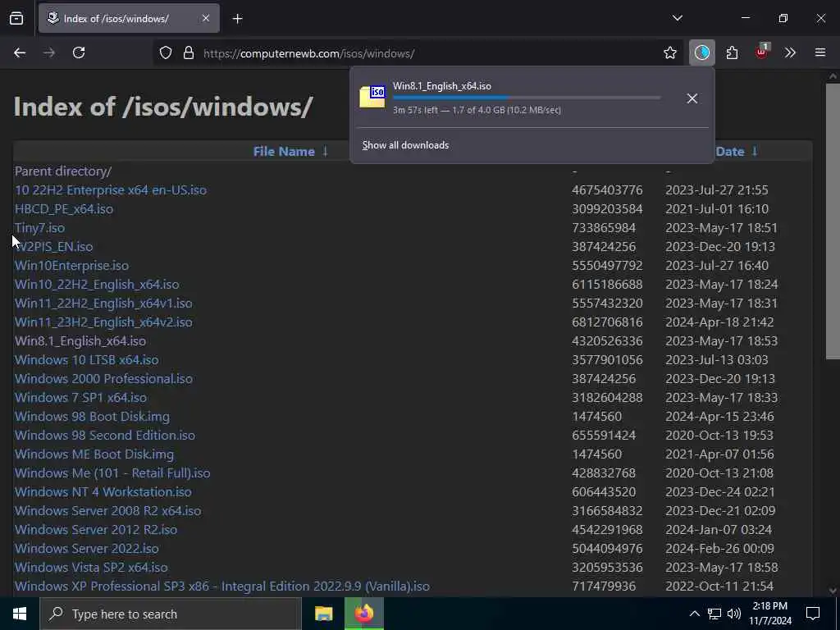Download Windows 2000 Professional.iso

[x=103, y=379]
